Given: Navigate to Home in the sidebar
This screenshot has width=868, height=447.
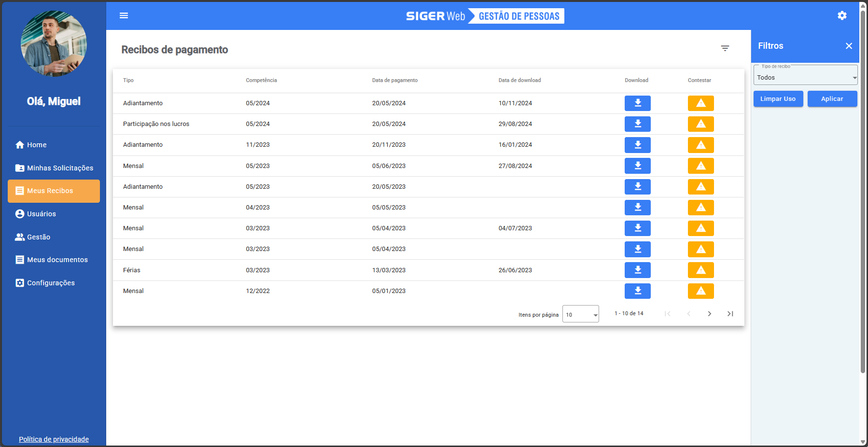Looking at the screenshot, I should 54,145.
